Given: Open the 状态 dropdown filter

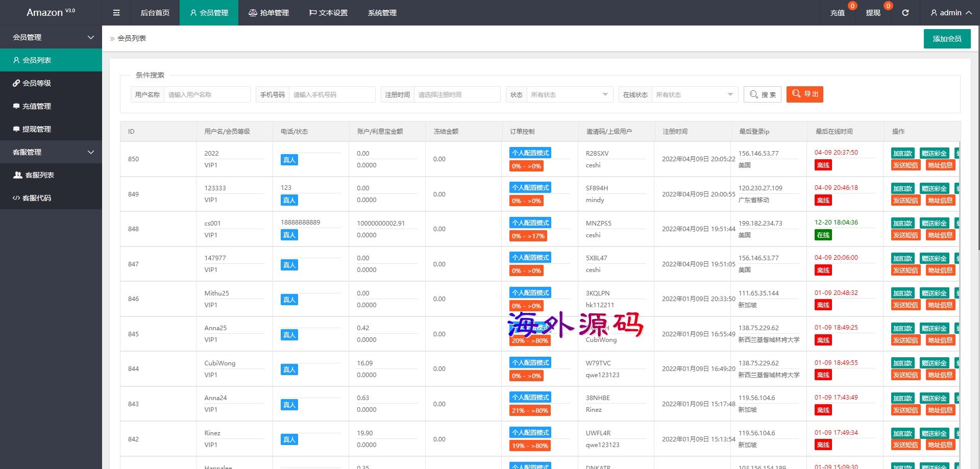Looking at the screenshot, I should point(569,94).
